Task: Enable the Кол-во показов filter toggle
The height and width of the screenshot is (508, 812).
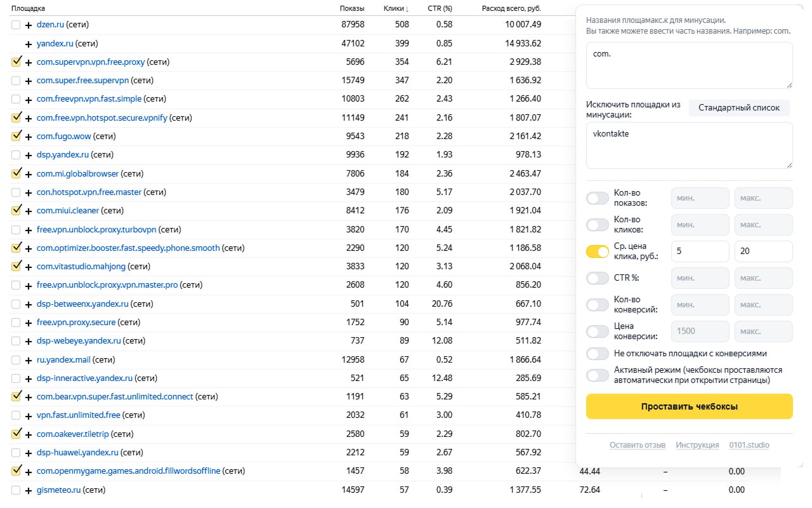Action: click(x=598, y=198)
